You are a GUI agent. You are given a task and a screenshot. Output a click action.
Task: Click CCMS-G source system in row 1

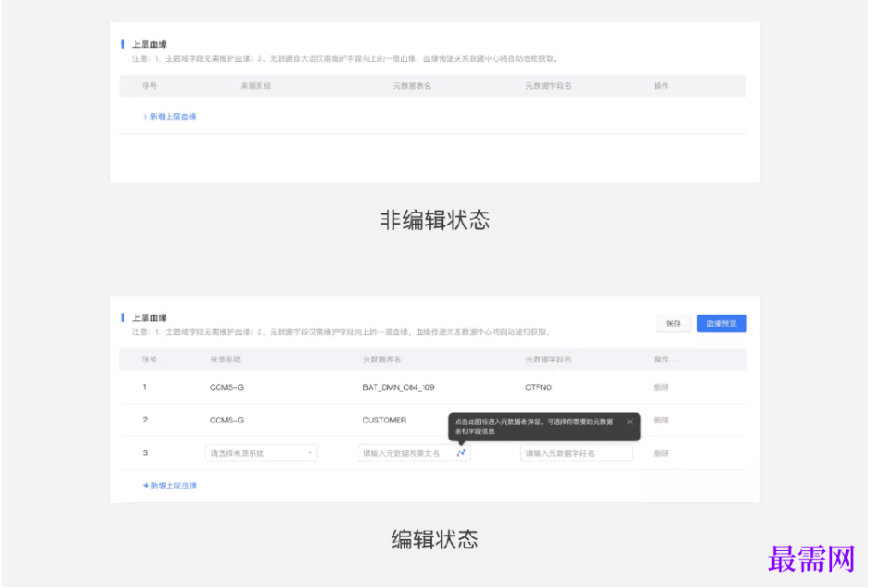pyautogui.click(x=227, y=387)
